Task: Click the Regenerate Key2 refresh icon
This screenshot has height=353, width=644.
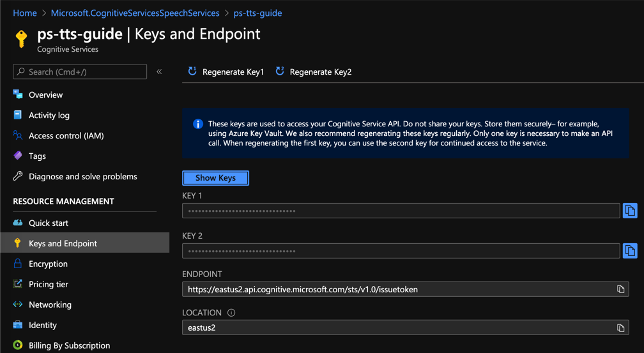Action: (x=280, y=71)
